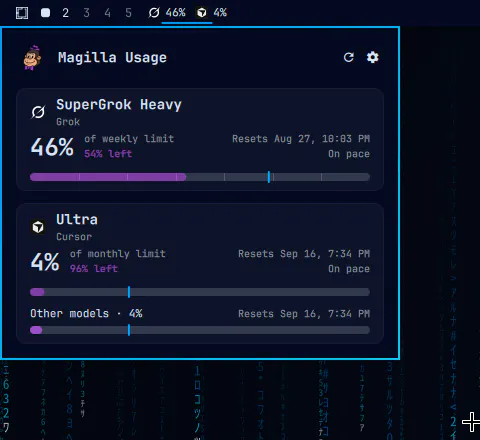This screenshot has width=480, height=440.
Task: Click "Resets Aug 27, 10:03 PM" text
Action: pyautogui.click(x=301, y=139)
